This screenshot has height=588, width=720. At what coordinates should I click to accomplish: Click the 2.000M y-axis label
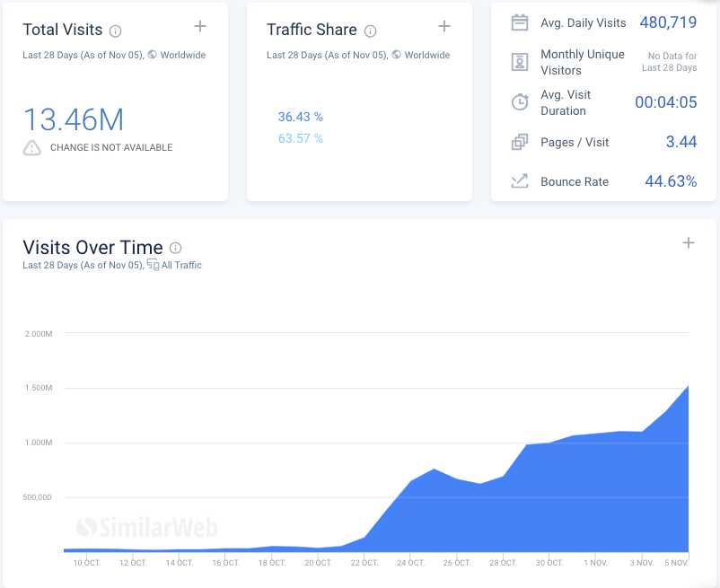click(39, 334)
